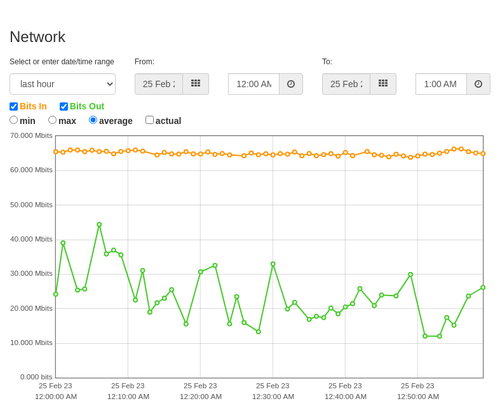This screenshot has height=403, width=500.
Task: Click the Network heading
Action: click(37, 37)
